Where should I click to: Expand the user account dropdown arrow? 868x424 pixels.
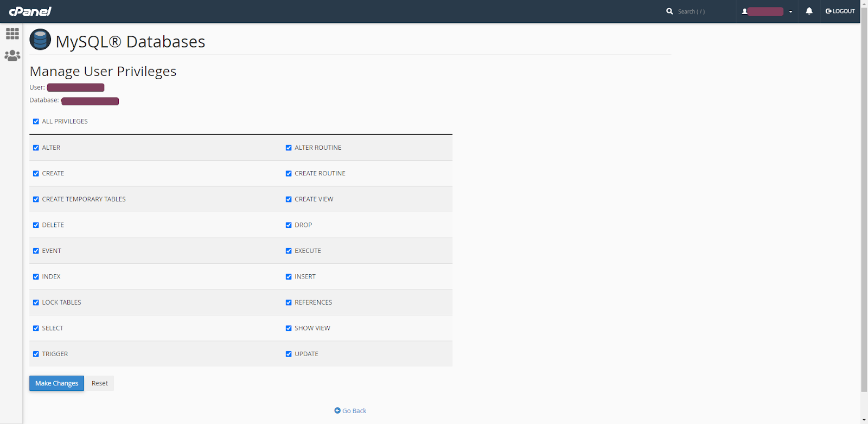[x=790, y=12]
